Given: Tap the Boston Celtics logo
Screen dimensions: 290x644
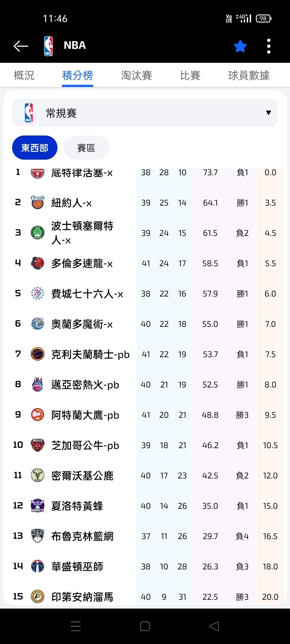Looking at the screenshot, I should coord(38,233).
